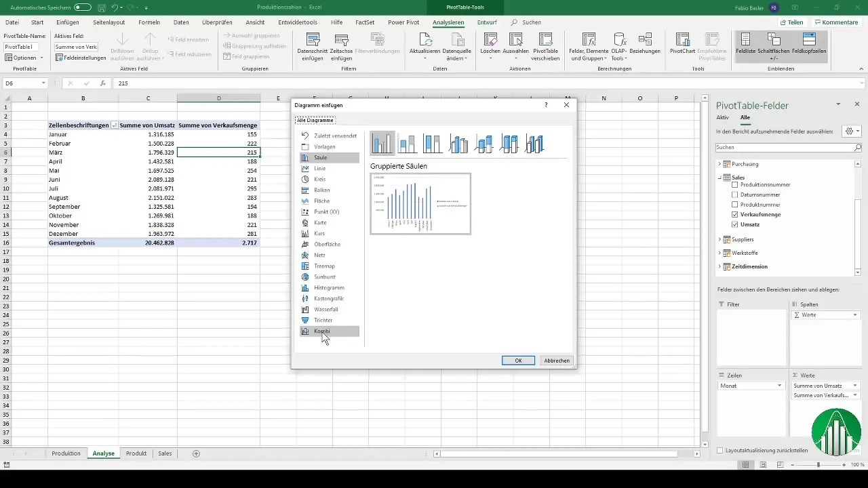Viewport: 868px width, 488px height.
Task: Switch to the Sales sheet tab
Action: point(165,453)
